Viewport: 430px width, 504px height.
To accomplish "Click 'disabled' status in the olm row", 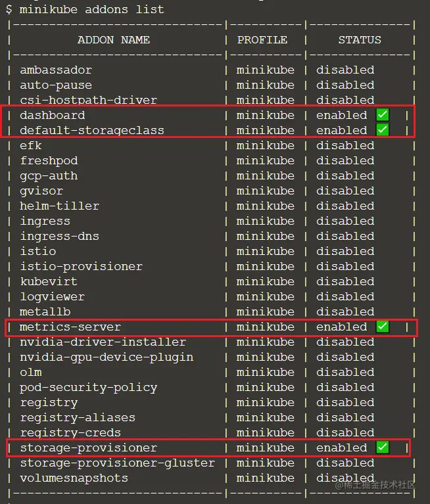I will tap(345, 372).
